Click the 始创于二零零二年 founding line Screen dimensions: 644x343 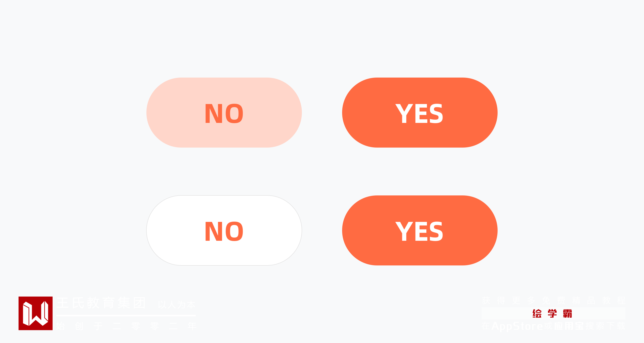(x=126, y=326)
